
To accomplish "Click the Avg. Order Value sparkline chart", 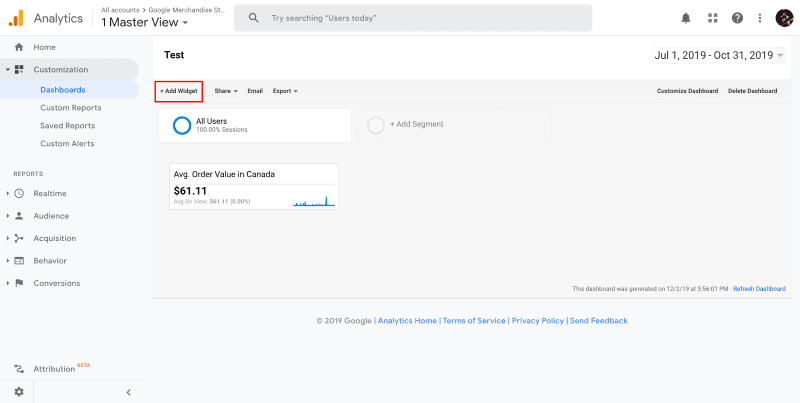I will [x=314, y=201].
